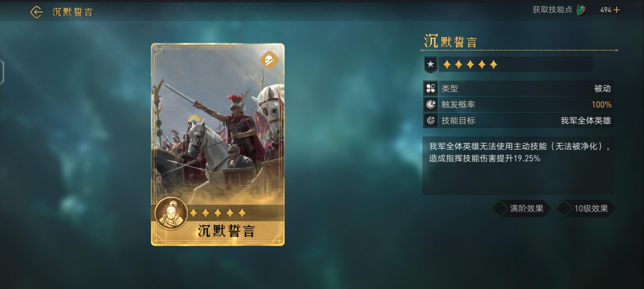Tap the helmet badge on card corner
The image size is (644, 289).
pyautogui.click(x=269, y=60)
